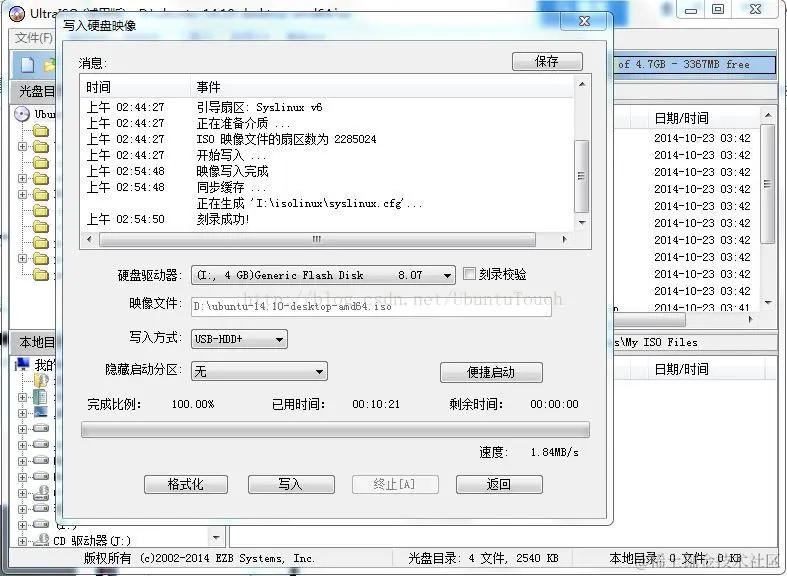Screen dimensions: 787x576
Task: Select the desktop icon in the local tree
Action: tap(41, 413)
